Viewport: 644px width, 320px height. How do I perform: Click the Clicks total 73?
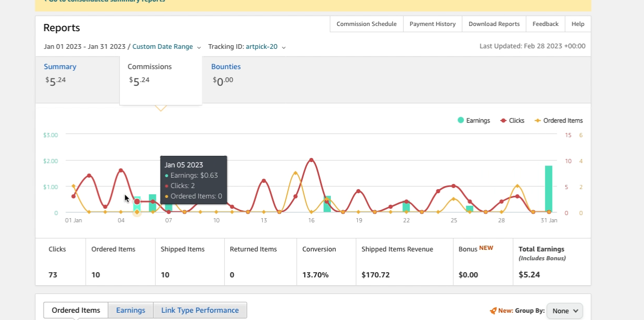coord(53,275)
